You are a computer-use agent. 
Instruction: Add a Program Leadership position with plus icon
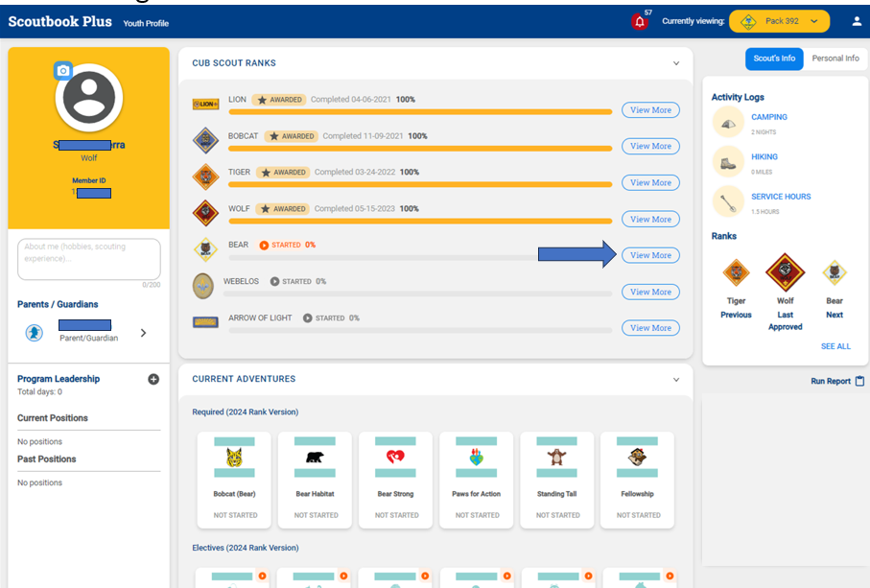(x=153, y=380)
